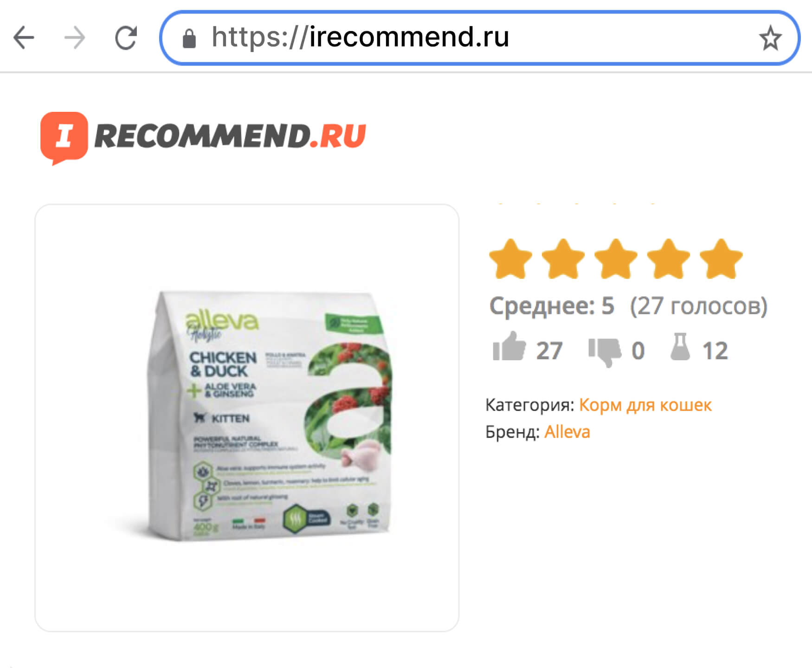Click the thumbs up icon
The image size is (812, 668).
509,346
